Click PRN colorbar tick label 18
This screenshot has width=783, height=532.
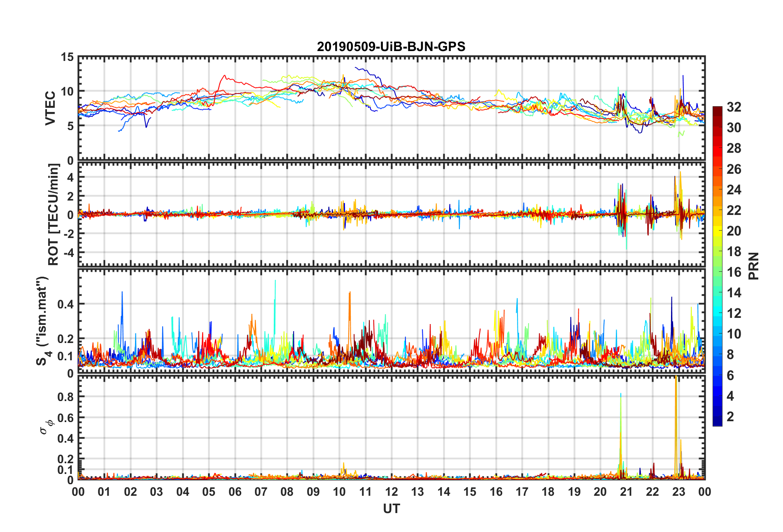734,251
